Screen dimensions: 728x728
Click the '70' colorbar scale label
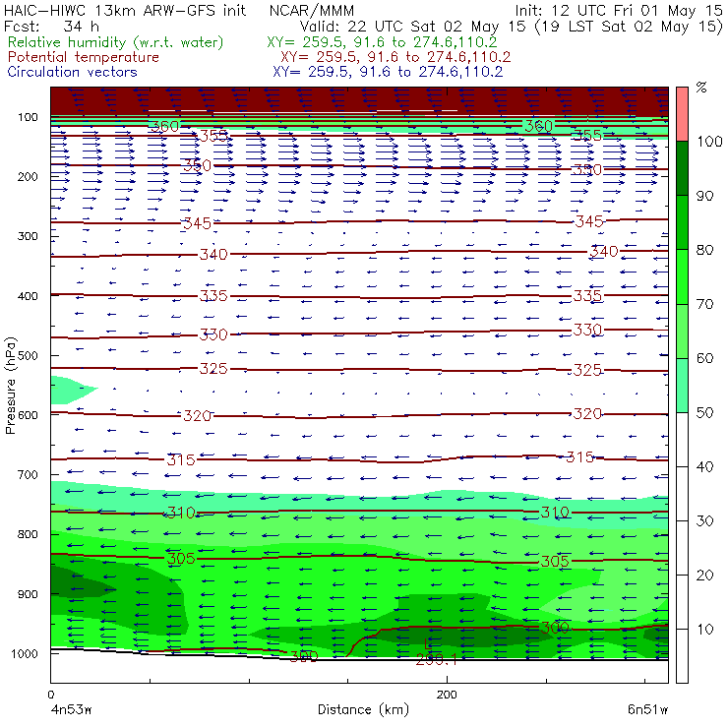pyautogui.click(x=704, y=304)
